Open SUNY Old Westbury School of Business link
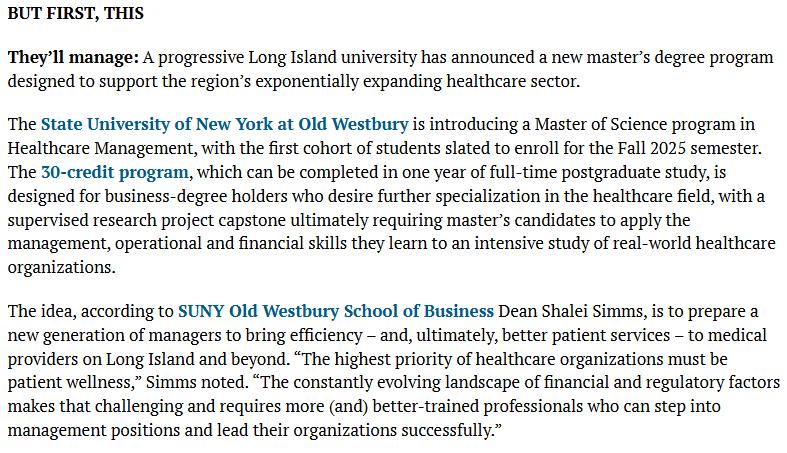 coord(335,311)
